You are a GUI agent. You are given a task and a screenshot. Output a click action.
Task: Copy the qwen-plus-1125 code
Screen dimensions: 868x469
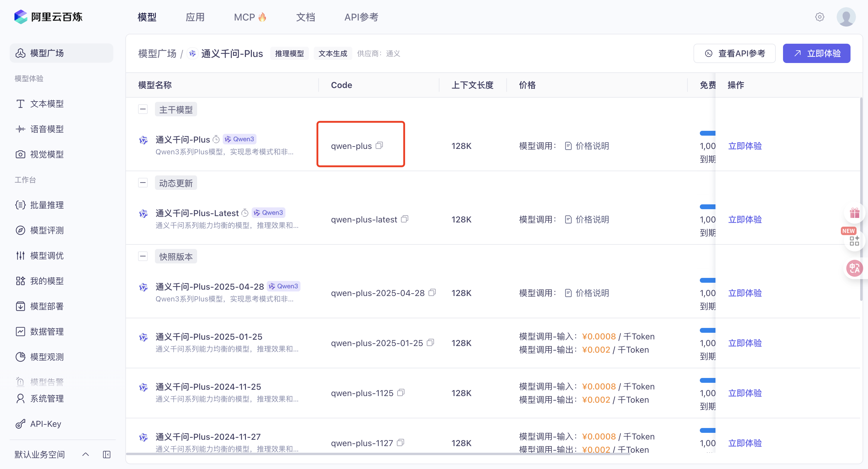click(401, 392)
